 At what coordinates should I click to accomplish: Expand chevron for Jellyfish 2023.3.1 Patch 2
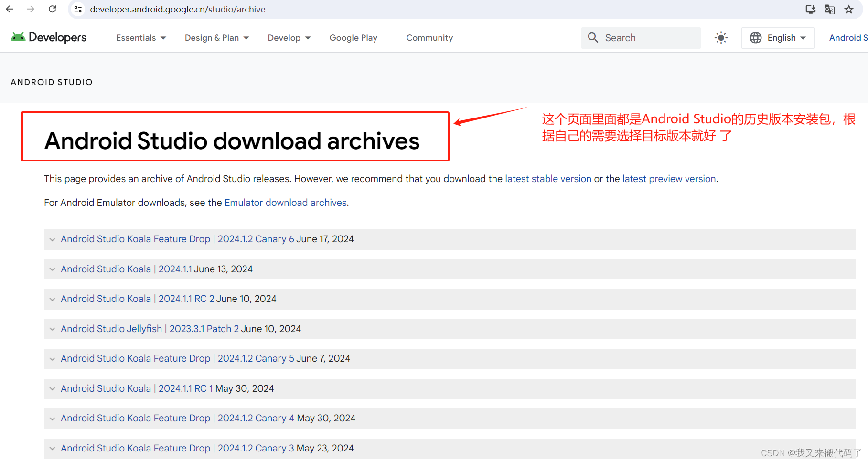click(52, 329)
